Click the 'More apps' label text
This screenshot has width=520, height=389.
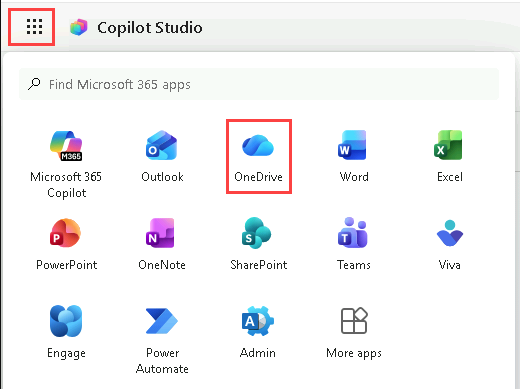pos(354,353)
